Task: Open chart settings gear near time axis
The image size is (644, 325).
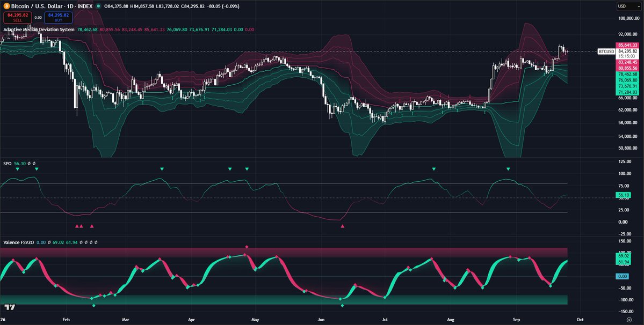Action: 629,320
